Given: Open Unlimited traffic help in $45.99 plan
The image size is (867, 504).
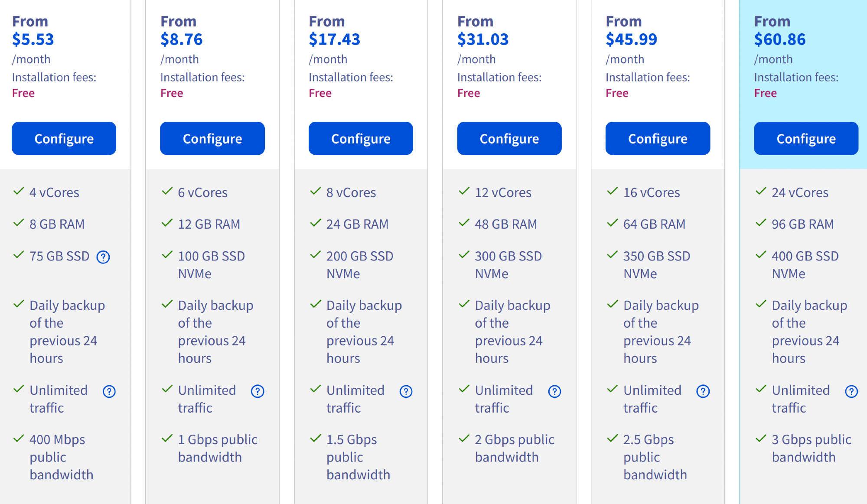Looking at the screenshot, I should click(x=703, y=391).
